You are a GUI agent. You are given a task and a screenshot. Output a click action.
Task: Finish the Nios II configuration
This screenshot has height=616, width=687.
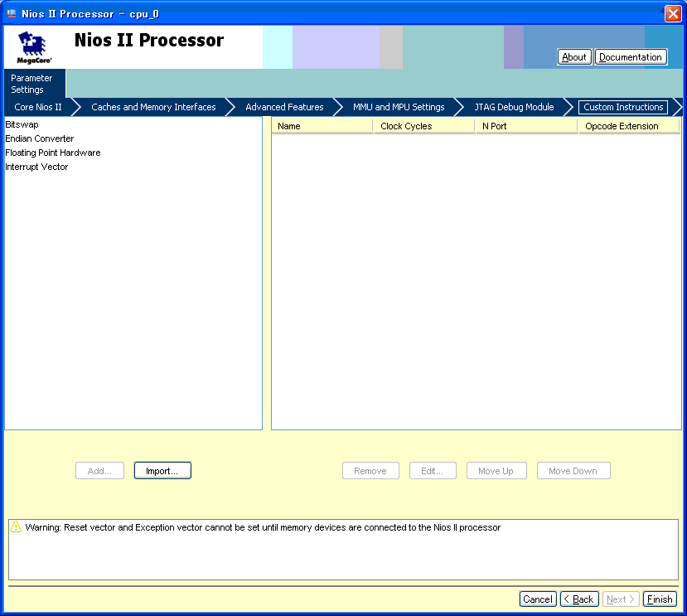660,599
